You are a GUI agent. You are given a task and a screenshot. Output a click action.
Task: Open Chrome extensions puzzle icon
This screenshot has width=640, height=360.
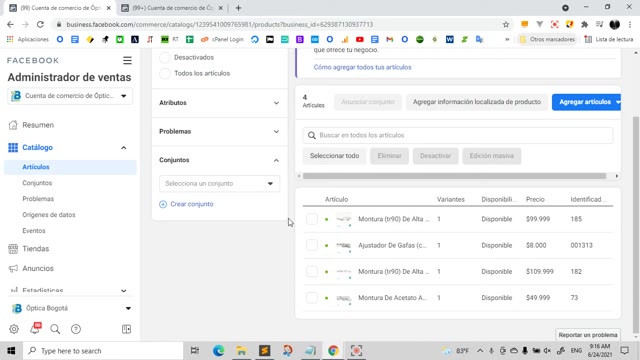pos(584,24)
